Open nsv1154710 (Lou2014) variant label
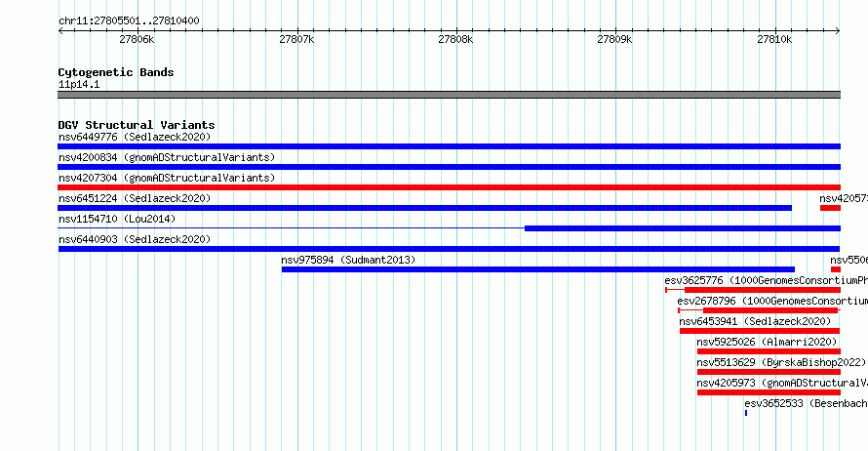This screenshot has height=451, width=868. (117, 219)
